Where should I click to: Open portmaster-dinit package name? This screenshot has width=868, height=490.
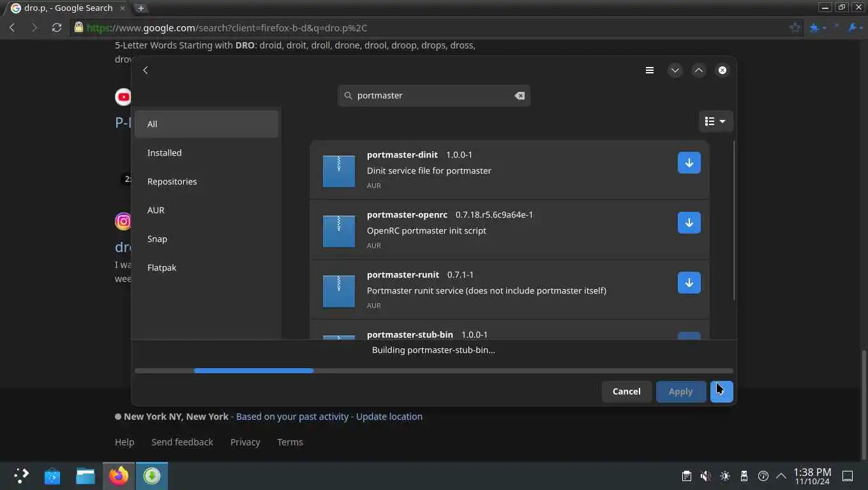coord(402,154)
